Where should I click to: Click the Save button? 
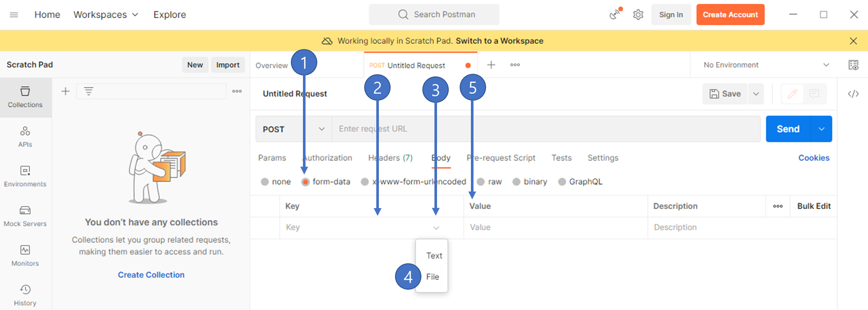click(725, 94)
